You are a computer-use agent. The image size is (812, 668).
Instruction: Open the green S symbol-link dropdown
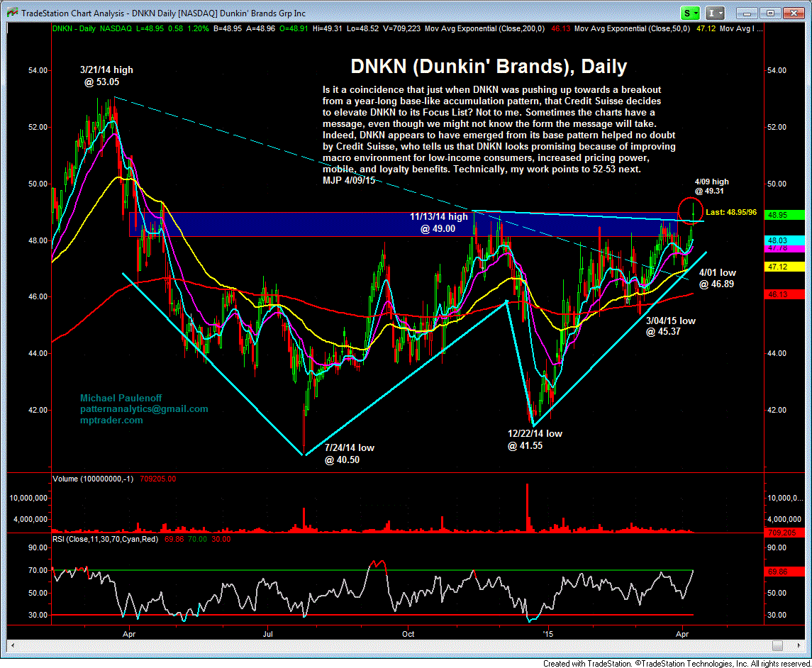click(690, 13)
